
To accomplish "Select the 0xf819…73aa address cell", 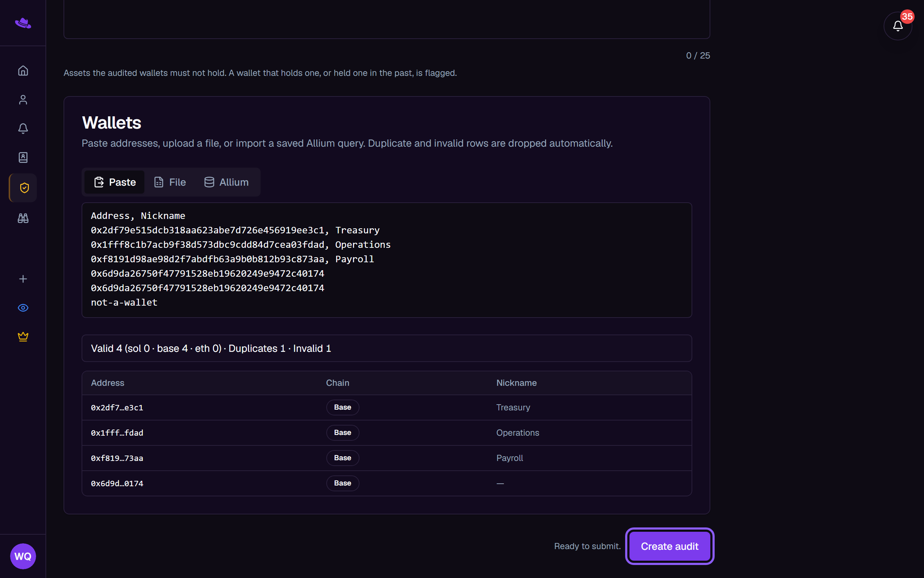I will click(117, 458).
